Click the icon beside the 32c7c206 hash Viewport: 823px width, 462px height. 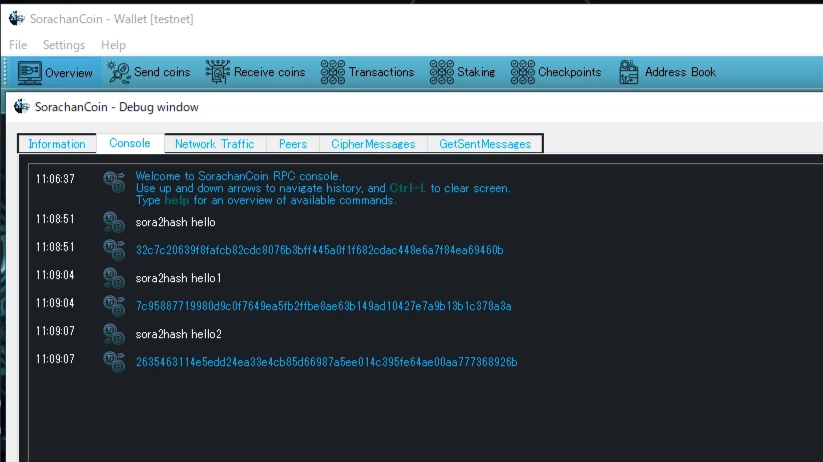[114, 250]
